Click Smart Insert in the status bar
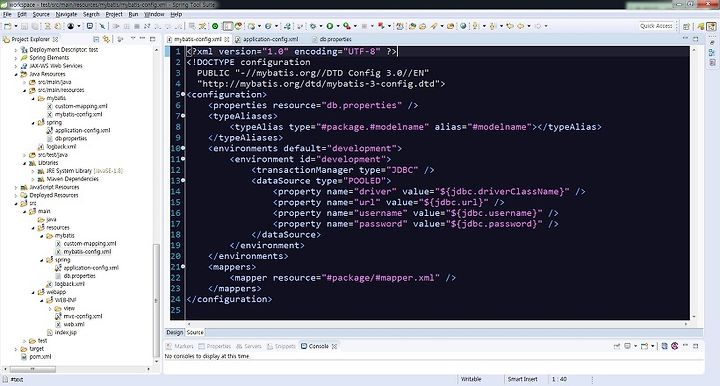The image size is (720, 386). tap(523, 380)
